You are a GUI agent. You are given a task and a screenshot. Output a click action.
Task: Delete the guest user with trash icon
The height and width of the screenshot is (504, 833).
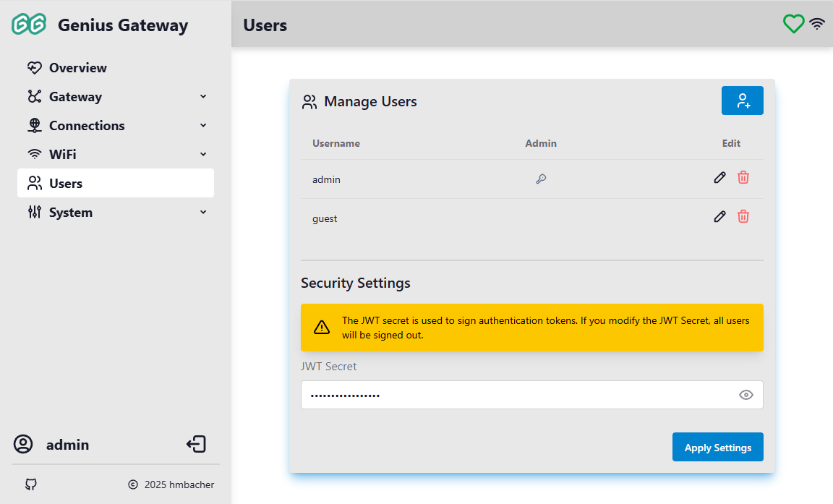[743, 216]
